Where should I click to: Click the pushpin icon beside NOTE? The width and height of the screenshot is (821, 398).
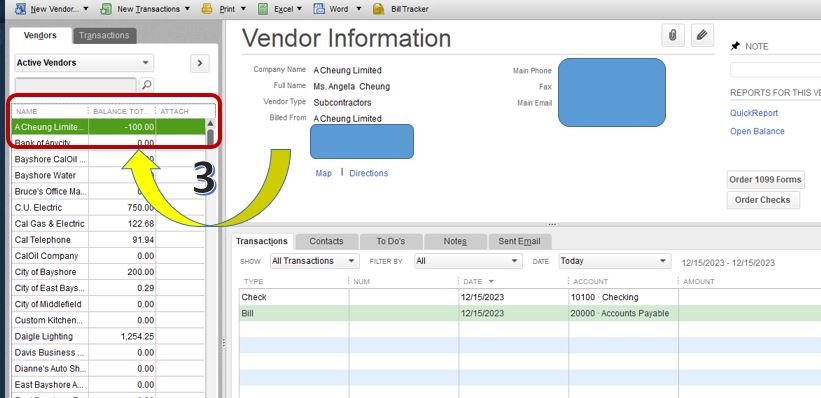[x=735, y=46]
